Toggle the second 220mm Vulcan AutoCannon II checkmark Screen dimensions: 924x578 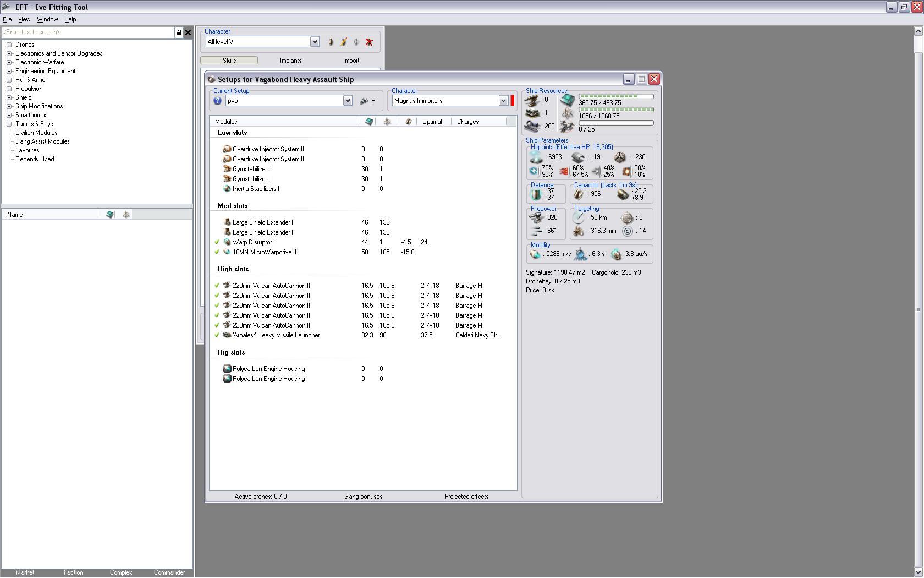tap(217, 296)
